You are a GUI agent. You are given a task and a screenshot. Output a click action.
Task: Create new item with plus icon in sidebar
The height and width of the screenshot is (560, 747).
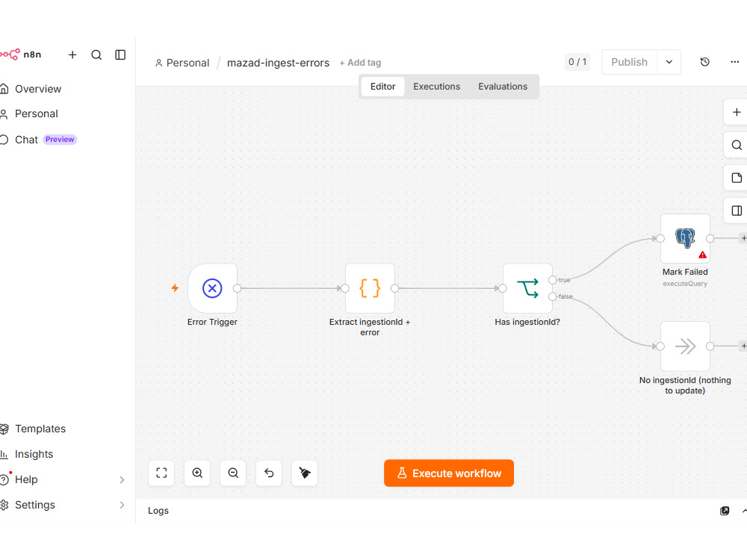pyautogui.click(x=72, y=55)
